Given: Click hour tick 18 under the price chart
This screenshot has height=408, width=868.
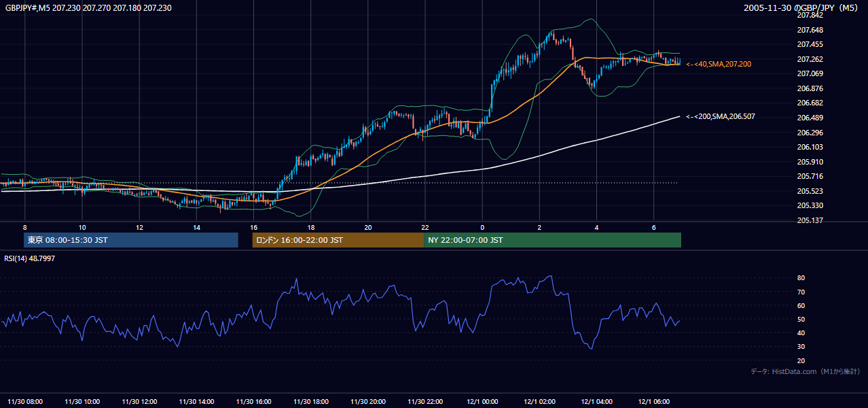Looking at the screenshot, I should (310, 227).
